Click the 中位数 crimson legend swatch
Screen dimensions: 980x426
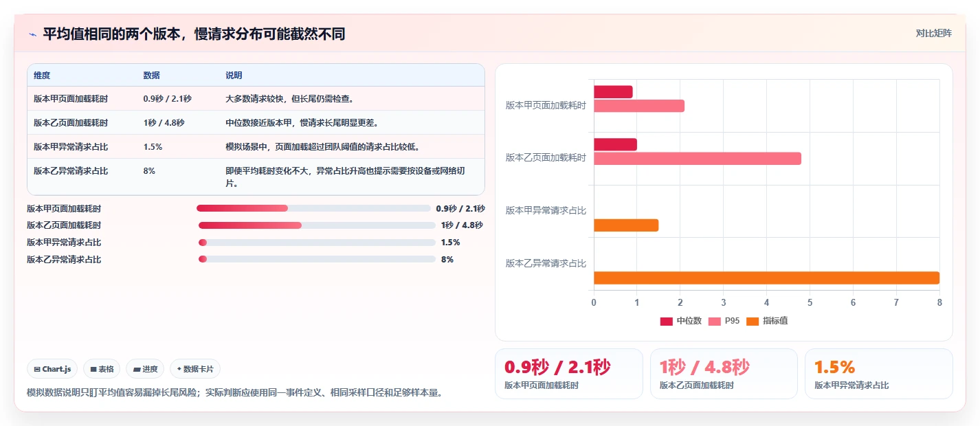[666, 321]
